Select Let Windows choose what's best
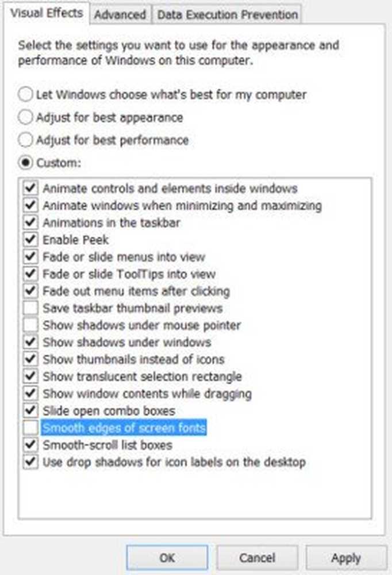 point(26,94)
